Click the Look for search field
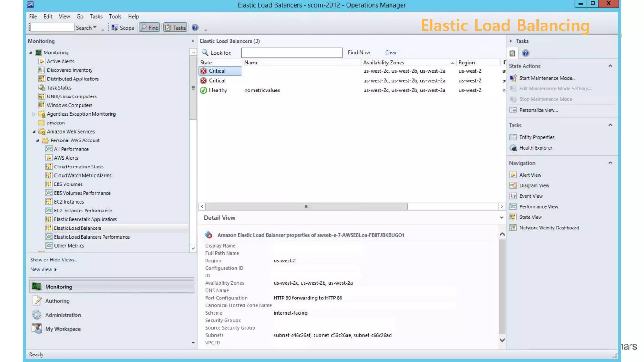Image resolution: width=644 pixels, height=362 pixels. point(291,52)
